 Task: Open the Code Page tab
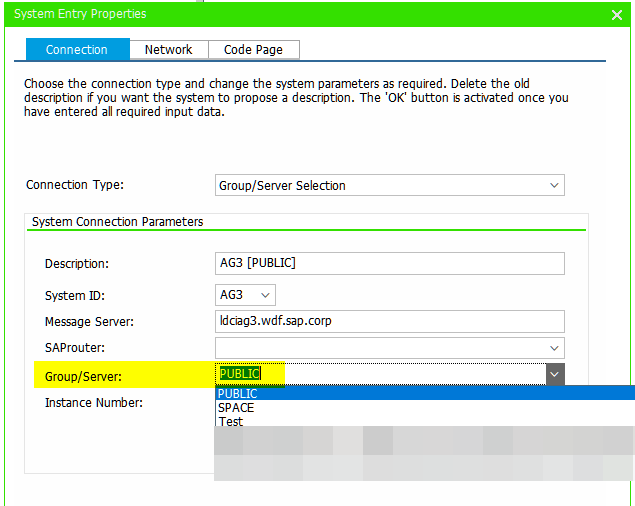coord(254,49)
